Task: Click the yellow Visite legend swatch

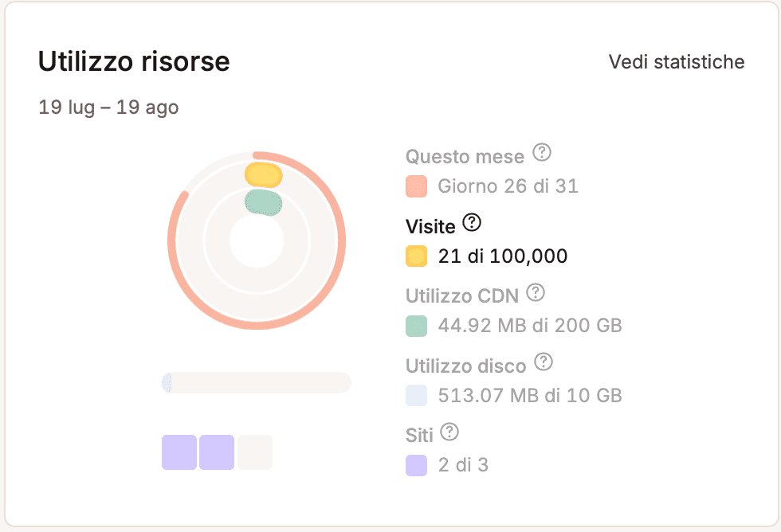Action: point(416,256)
